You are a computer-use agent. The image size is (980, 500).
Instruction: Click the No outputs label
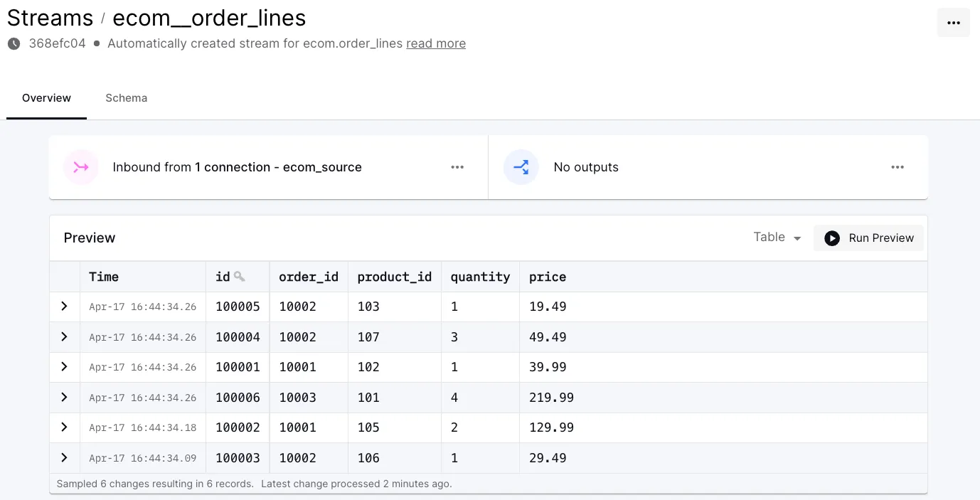(x=586, y=167)
